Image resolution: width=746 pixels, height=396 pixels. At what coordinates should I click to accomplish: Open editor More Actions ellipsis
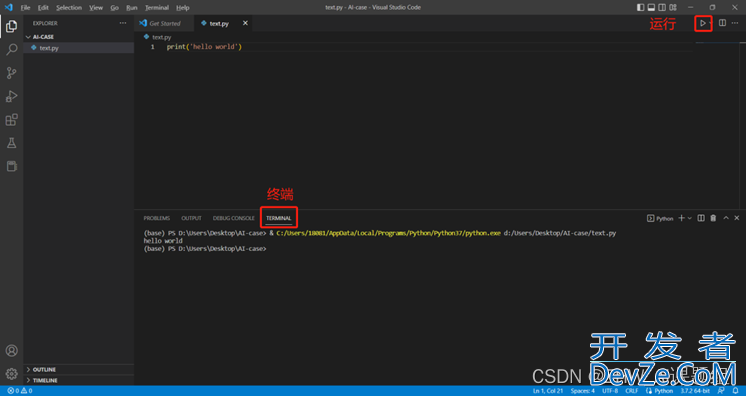pos(735,23)
